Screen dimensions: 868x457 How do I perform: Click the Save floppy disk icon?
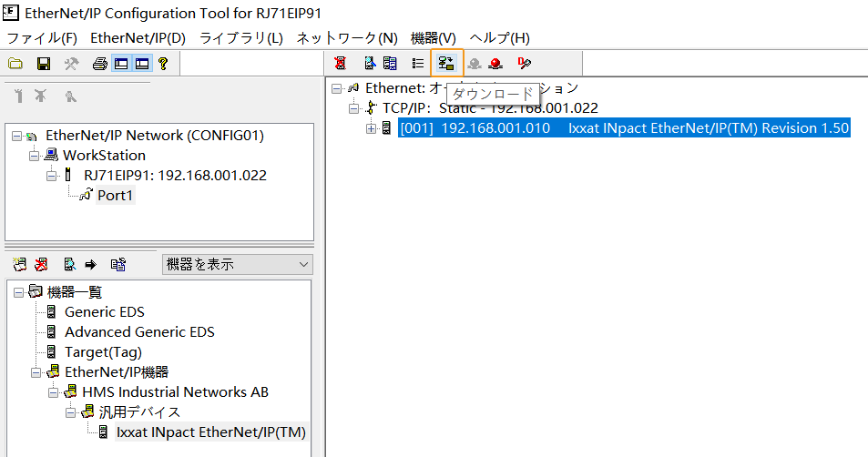[x=44, y=64]
